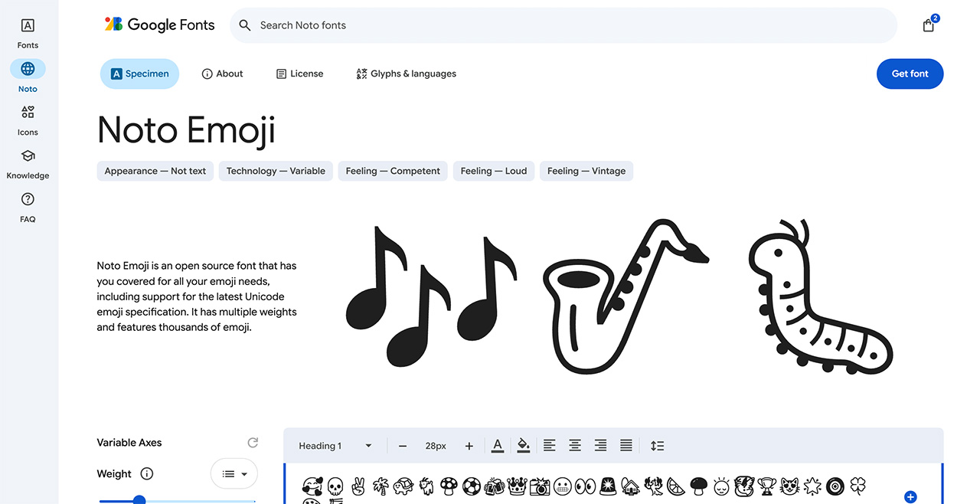Open the Icons section in sidebar
The height and width of the screenshot is (504, 980).
[x=28, y=120]
